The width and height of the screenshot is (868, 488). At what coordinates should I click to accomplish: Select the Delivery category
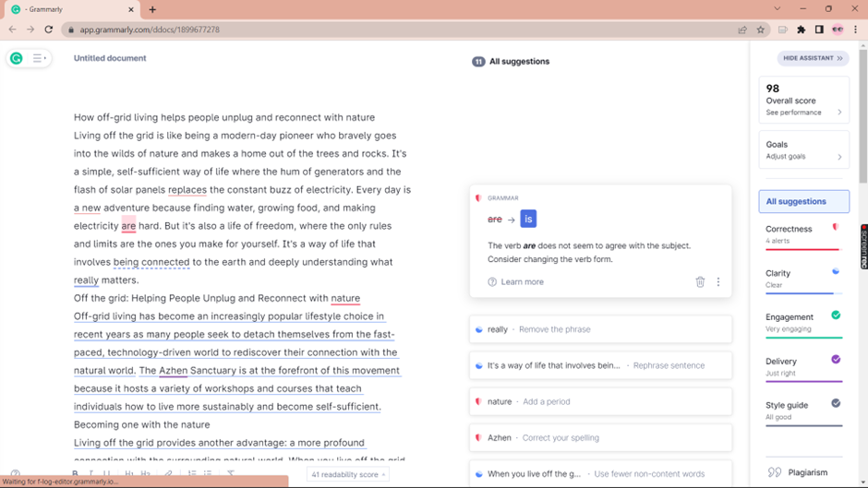coord(803,367)
